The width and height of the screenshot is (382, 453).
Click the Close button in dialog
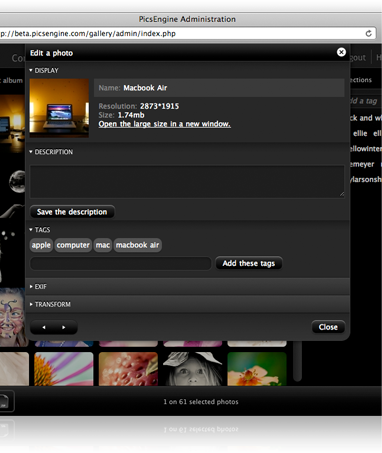point(328,327)
